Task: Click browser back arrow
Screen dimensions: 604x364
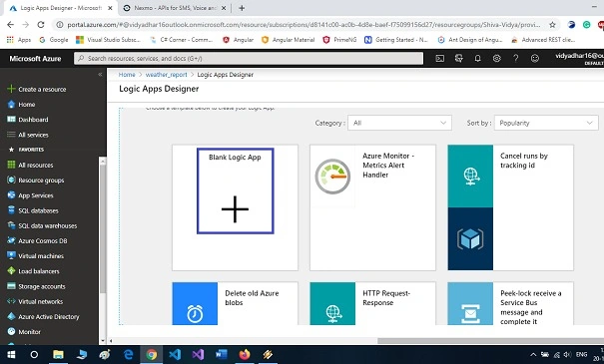Action: pyautogui.click(x=10, y=25)
